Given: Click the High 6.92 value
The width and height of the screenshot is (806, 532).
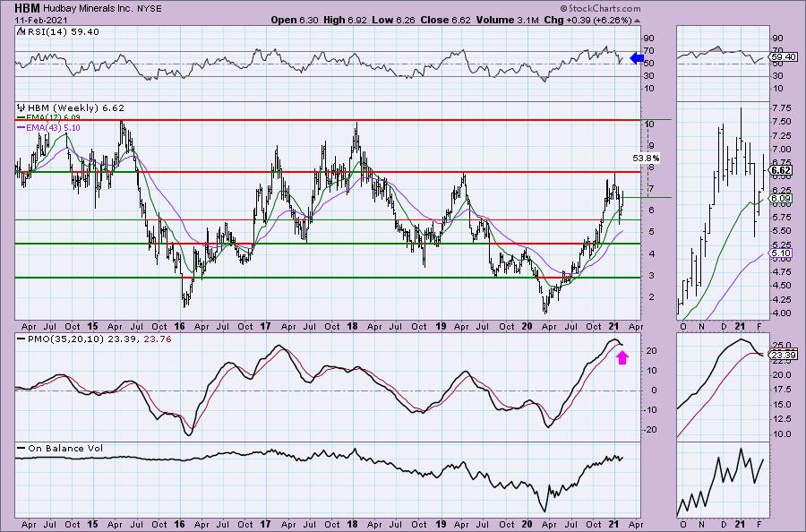Looking at the screenshot, I should point(345,20).
